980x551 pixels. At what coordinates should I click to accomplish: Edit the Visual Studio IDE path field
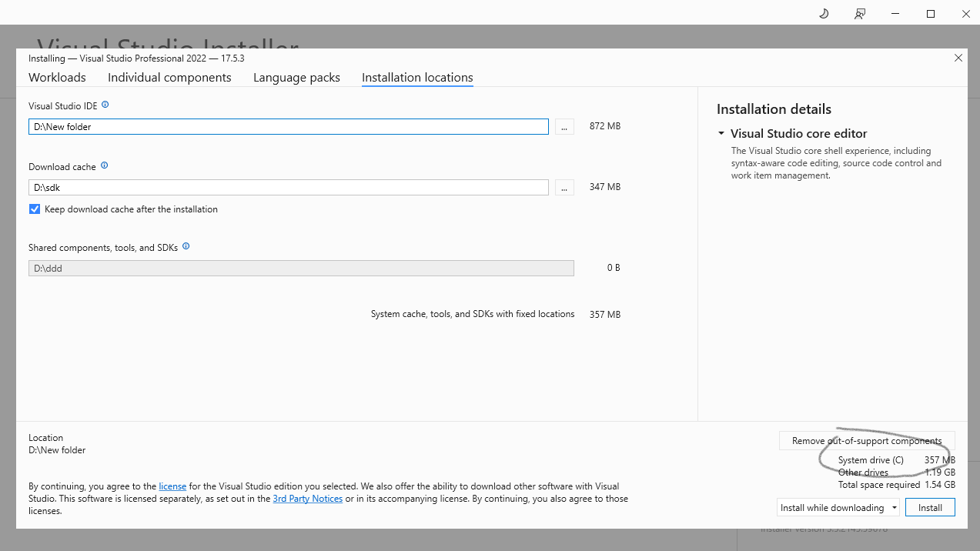point(289,126)
